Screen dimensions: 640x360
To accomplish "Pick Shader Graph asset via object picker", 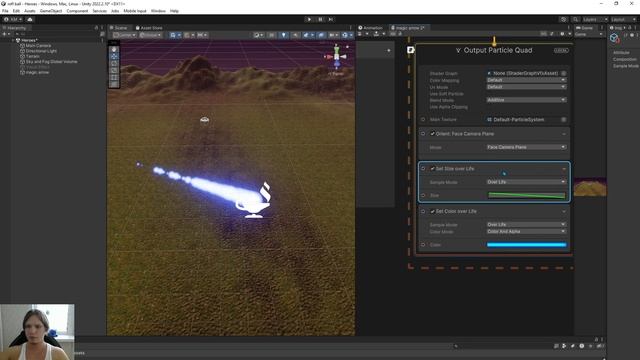I will 564,73.
